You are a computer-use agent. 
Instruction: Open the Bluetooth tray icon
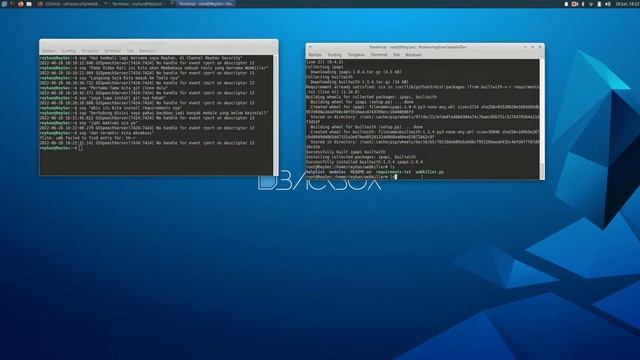point(583,4)
